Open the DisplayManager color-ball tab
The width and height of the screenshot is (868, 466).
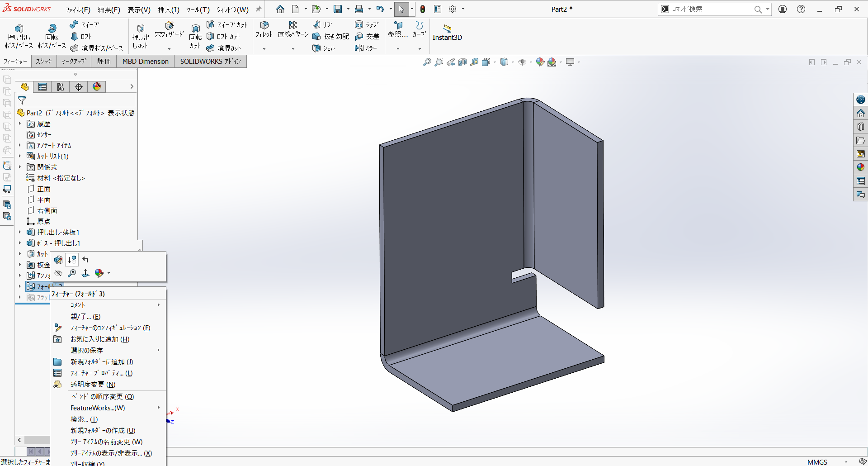[x=97, y=87]
